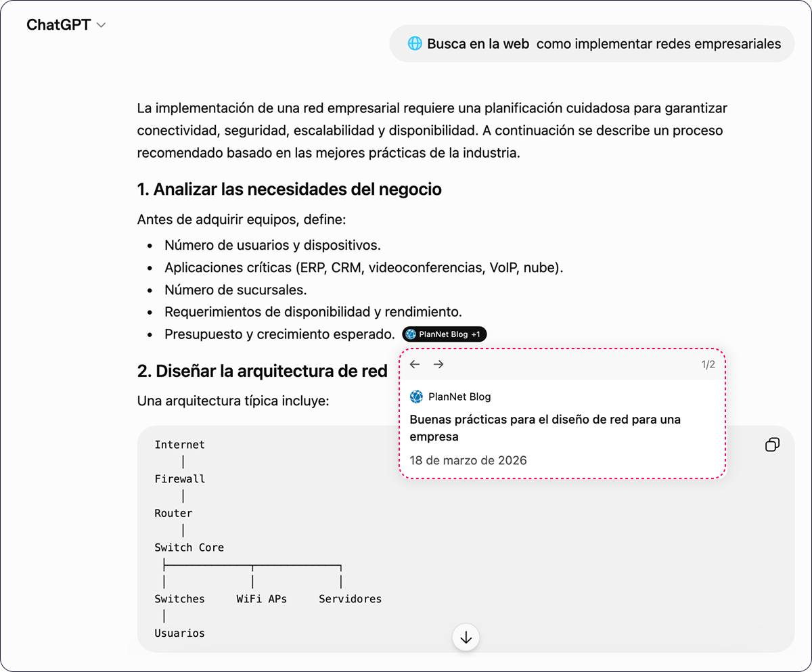The image size is (812, 672).
Task: Click the PlanNet Blog +1 citation chip
Action: pyautogui.click(x=444, y=334)
